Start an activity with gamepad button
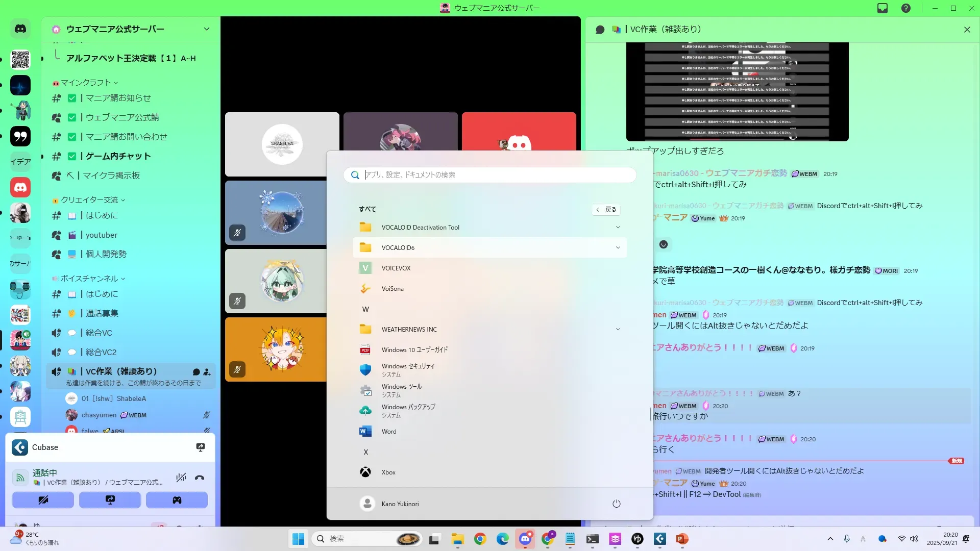The image size is (980, 551). (x=177, y=500)
